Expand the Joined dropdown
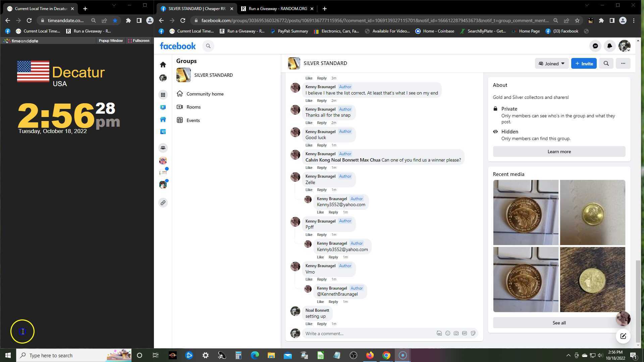644x362 pixels. (x=551, y=63)
